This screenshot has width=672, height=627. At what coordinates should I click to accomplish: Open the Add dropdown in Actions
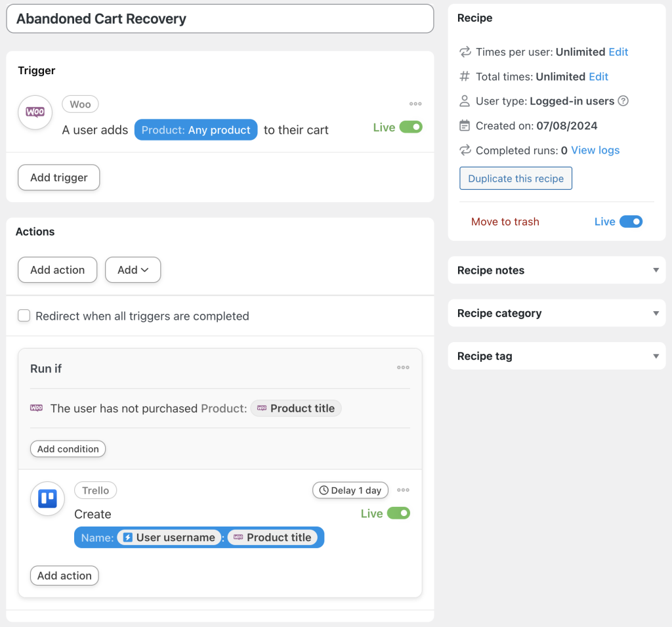click(x=133, y=270)
